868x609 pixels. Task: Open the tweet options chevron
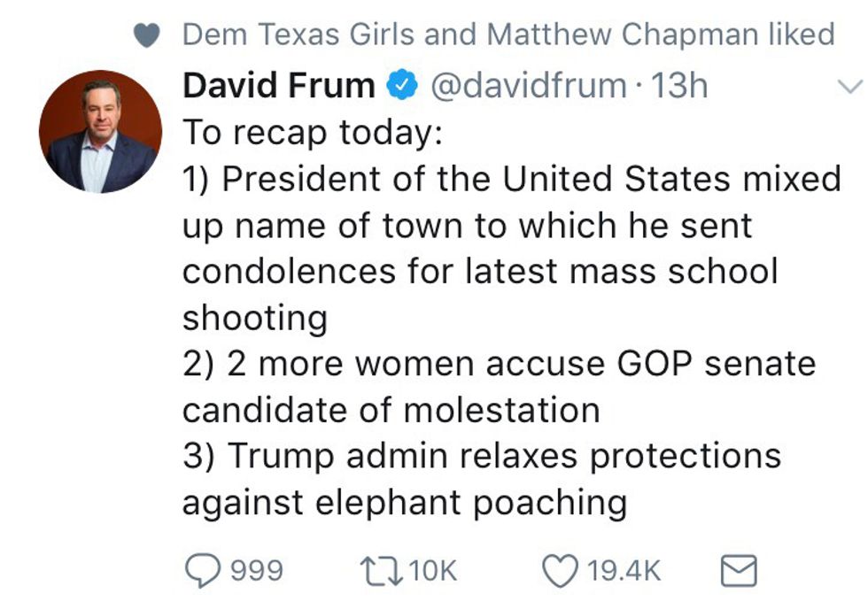[849, 86]
